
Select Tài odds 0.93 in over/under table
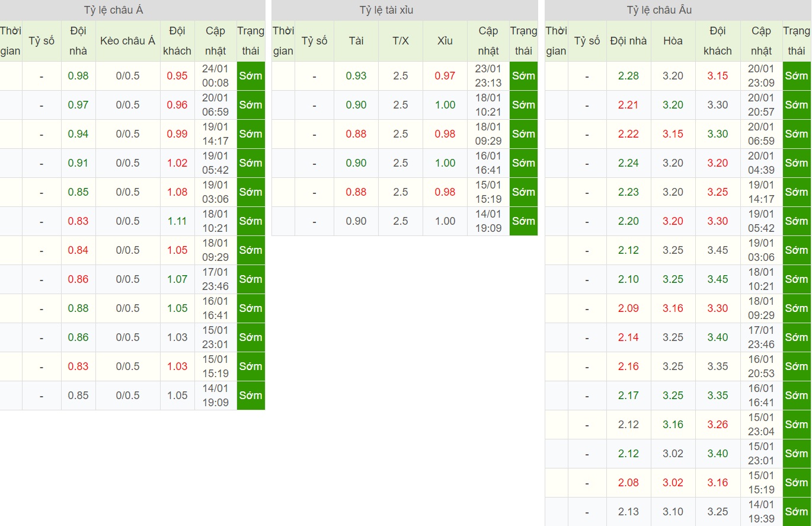[x=356, y=76]
